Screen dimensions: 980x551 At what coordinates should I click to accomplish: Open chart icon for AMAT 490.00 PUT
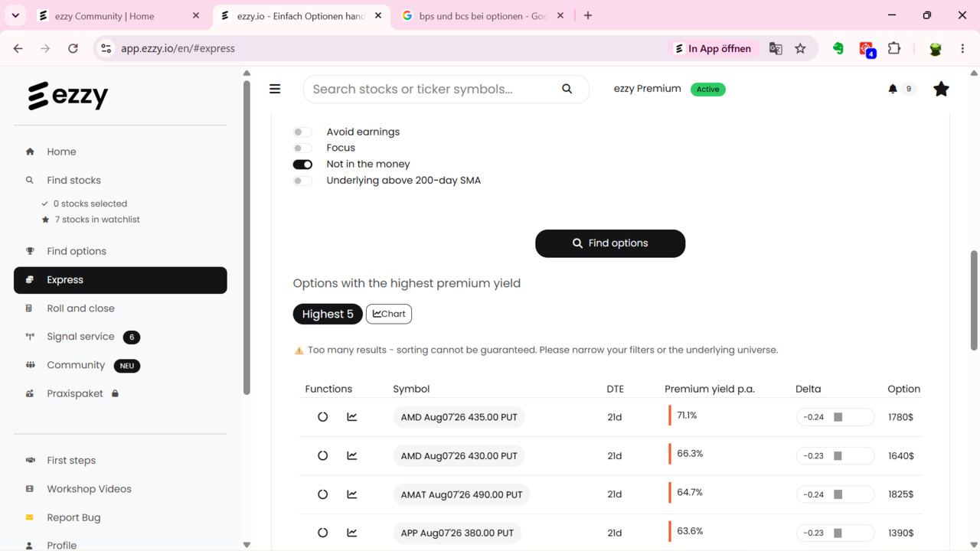pyautogui.click(x=352, y=494)
